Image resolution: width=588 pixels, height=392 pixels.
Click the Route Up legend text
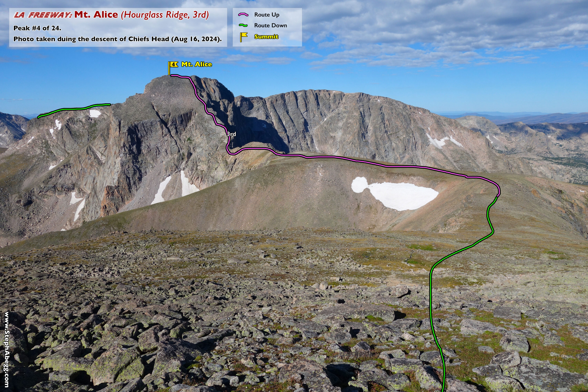(267, 15)
